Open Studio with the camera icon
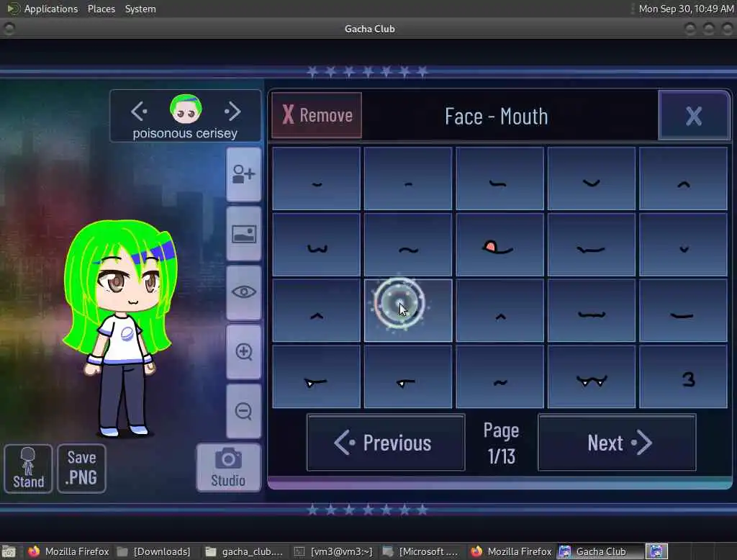The width and height of the screenshot is (737, 560). coord(228,467)
